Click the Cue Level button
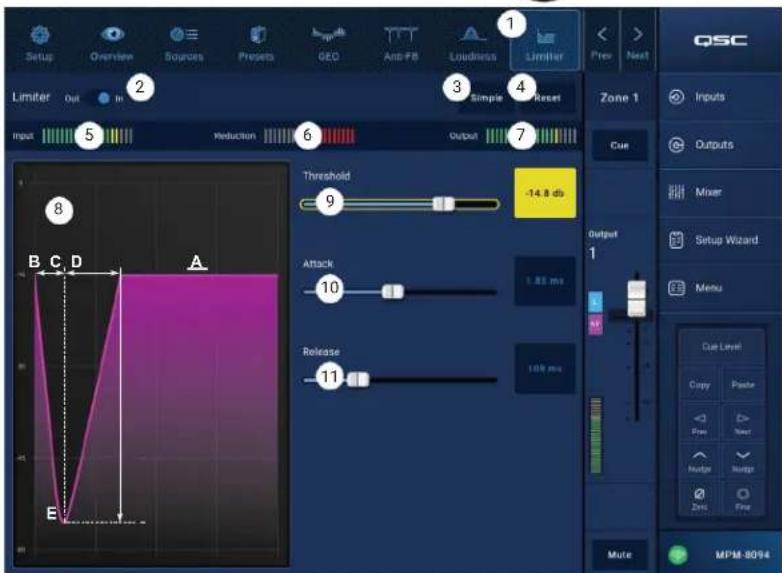Image resolution: width=782 pixels, height=573 pixels. click(721, 347)
